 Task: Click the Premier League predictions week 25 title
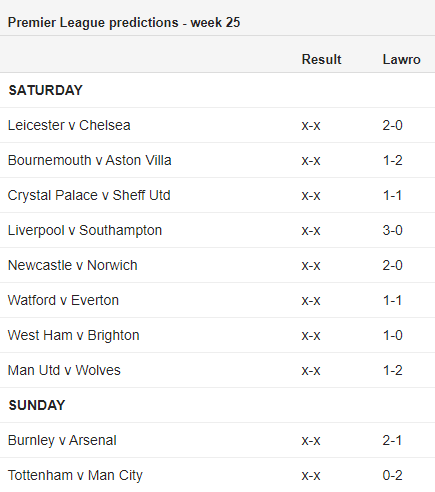124,22
